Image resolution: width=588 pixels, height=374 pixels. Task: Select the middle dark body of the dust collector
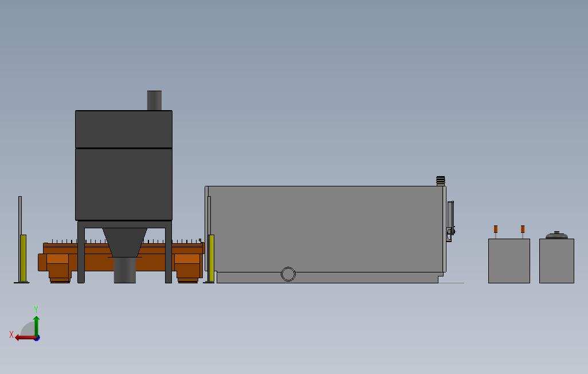point(124,184)
